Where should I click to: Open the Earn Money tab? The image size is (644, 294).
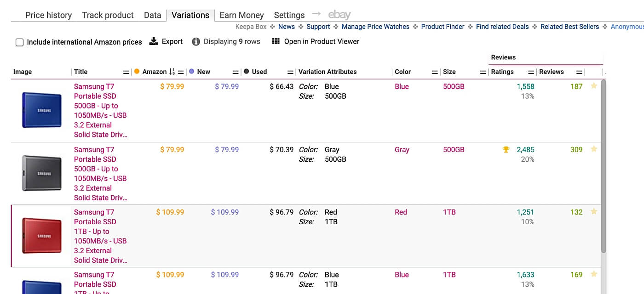241,15
